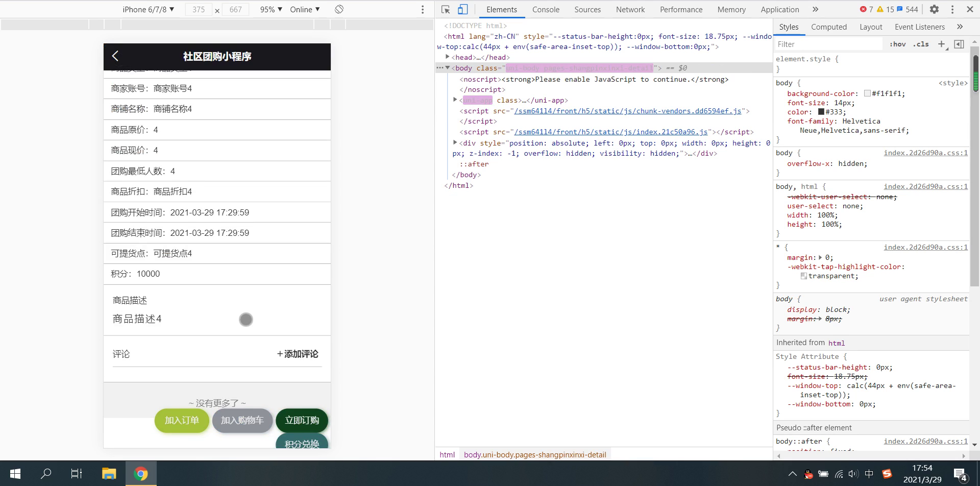This screenshot has height=486, width=980.
Task: Open File Explorer from taskbar
Action: tap(109, 473)
